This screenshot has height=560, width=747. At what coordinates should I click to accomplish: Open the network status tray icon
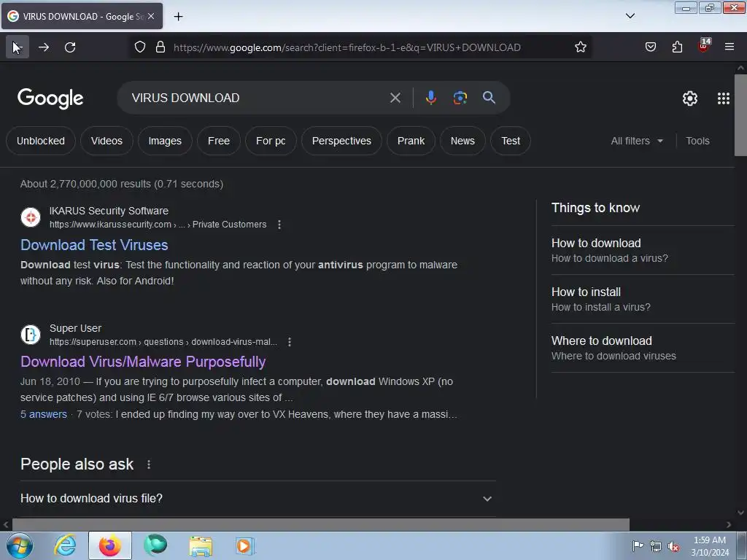pyautogui.click(x=656, y=546)
